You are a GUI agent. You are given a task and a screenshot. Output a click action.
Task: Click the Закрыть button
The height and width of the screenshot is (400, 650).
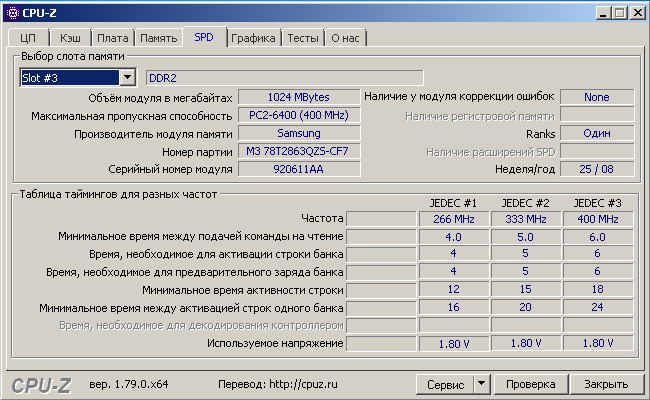tap(606, 384)
